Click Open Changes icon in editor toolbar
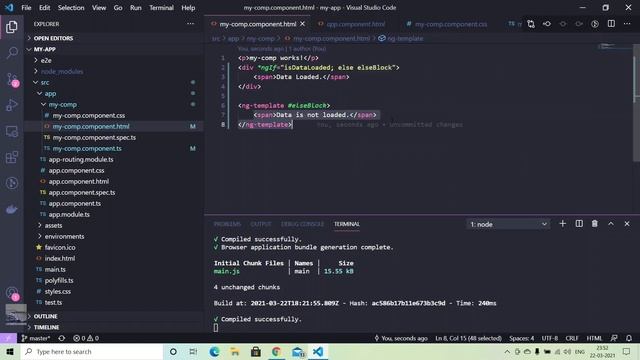This screenshot has width=640, height=360. pyautogui.click(x=531, y=24)
